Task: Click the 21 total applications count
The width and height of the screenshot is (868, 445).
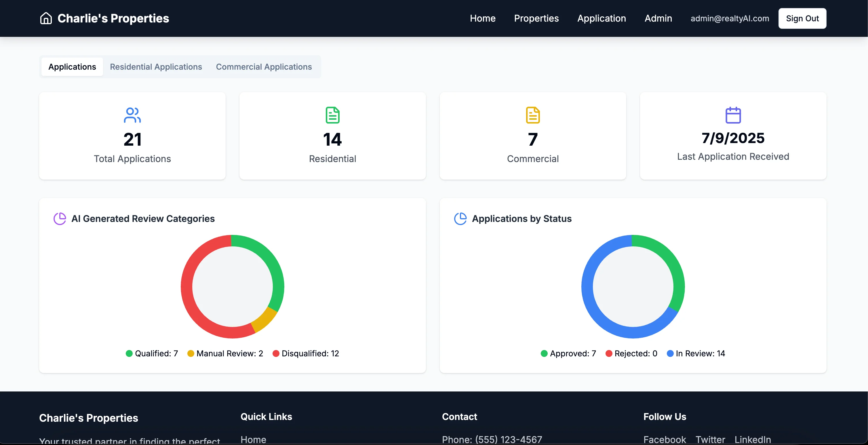Action: (132, 139)
